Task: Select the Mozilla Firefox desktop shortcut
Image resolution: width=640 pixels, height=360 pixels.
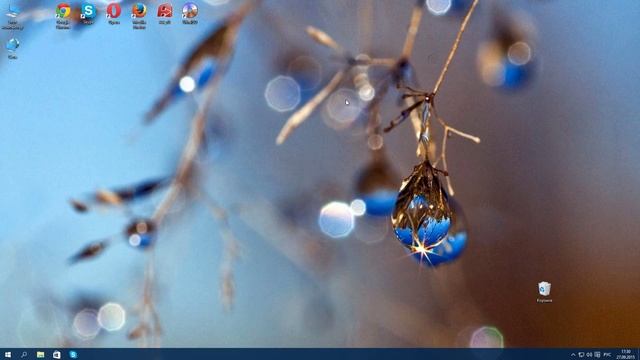Action: pyautogui.click(x=139, y=16)
